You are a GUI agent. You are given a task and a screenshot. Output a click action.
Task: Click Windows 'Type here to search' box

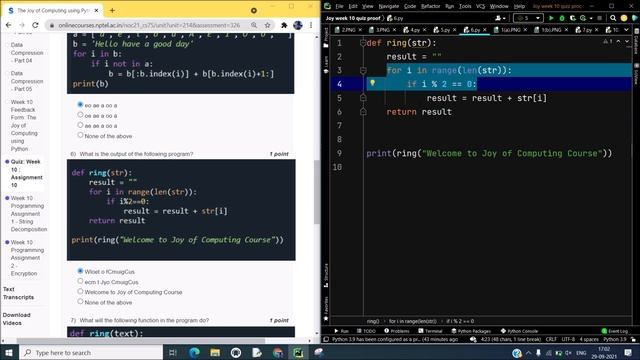[91, 352]
